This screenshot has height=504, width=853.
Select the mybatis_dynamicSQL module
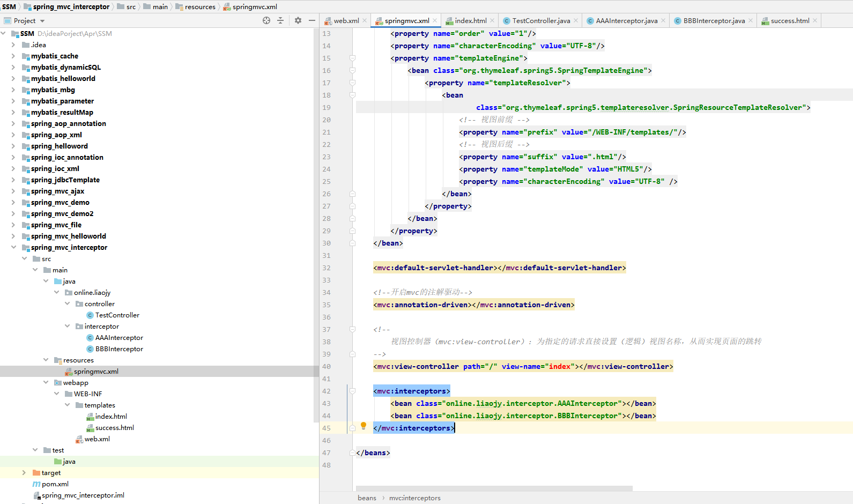[x=66, y=68]
